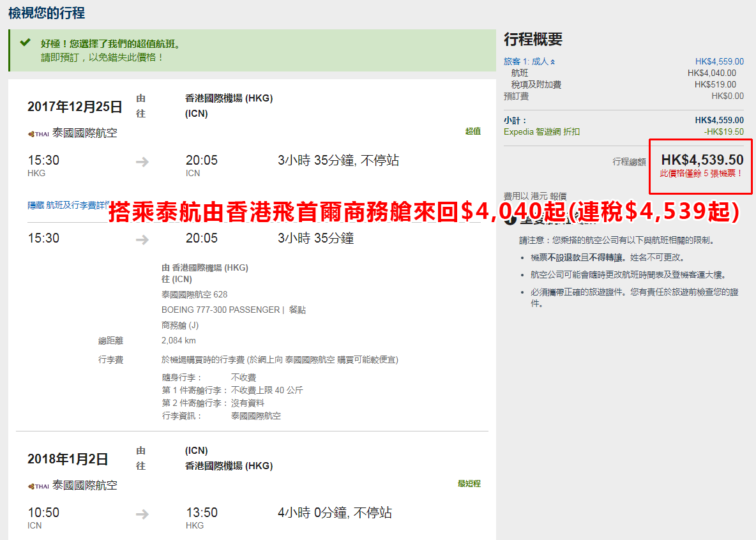Click the arrow between 15:30 HKG and 20:05 ICN
The width and height of the screenshot is (756, 540).
pos(142,162)
